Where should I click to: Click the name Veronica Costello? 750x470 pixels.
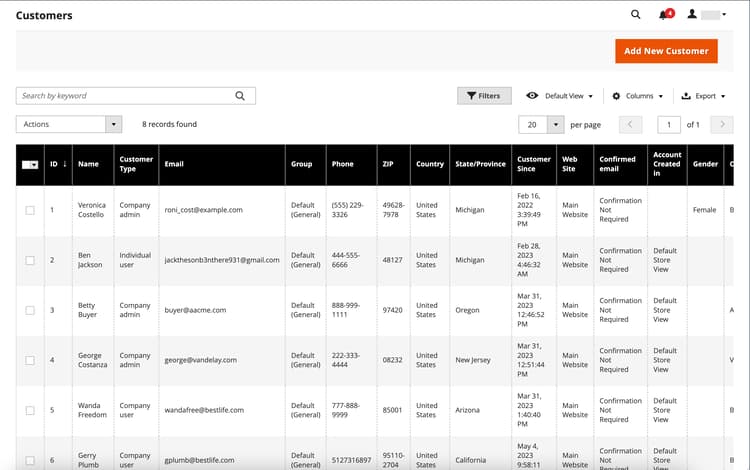pos(91,210)
